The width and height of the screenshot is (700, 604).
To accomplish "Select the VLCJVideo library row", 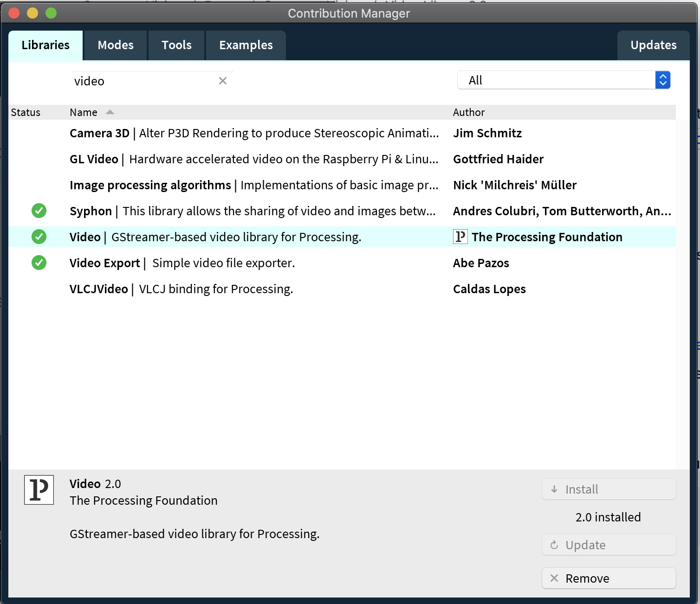I will 342,289.
